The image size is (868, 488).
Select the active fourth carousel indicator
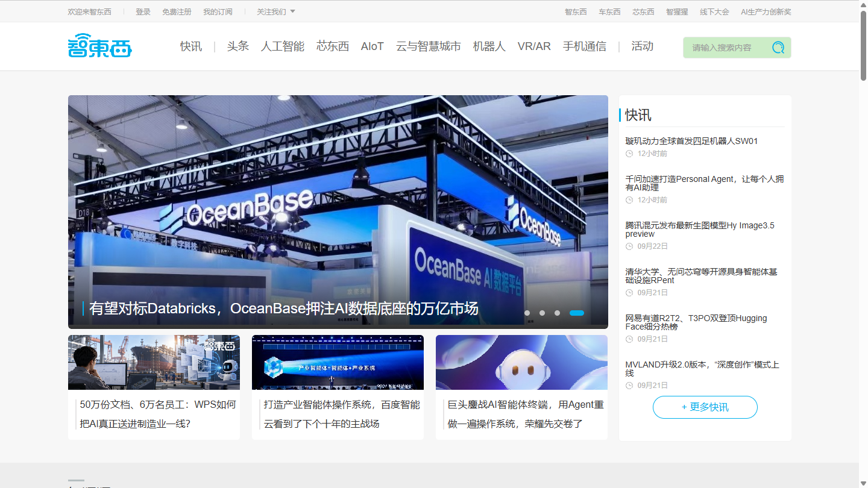tap(577, 313)
